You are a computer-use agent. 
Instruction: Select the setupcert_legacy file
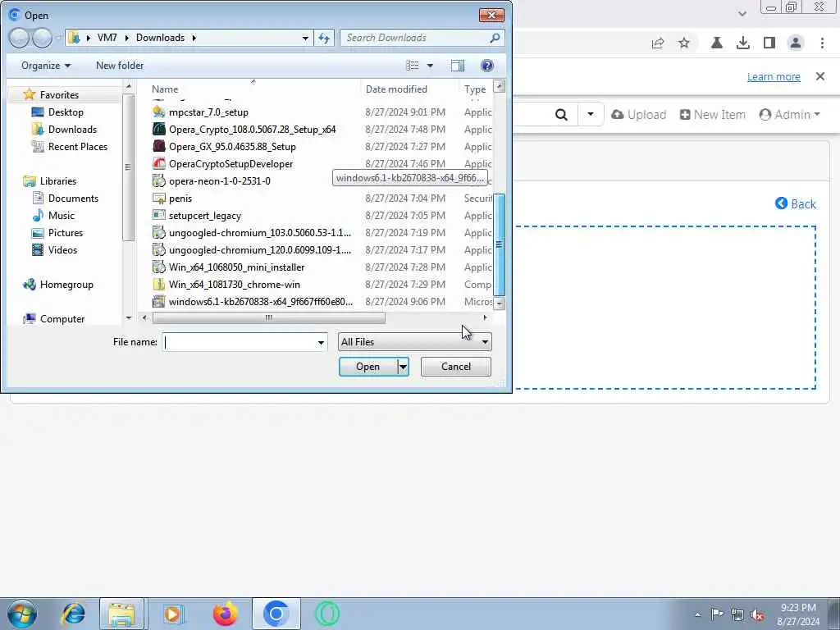(204, 216)
